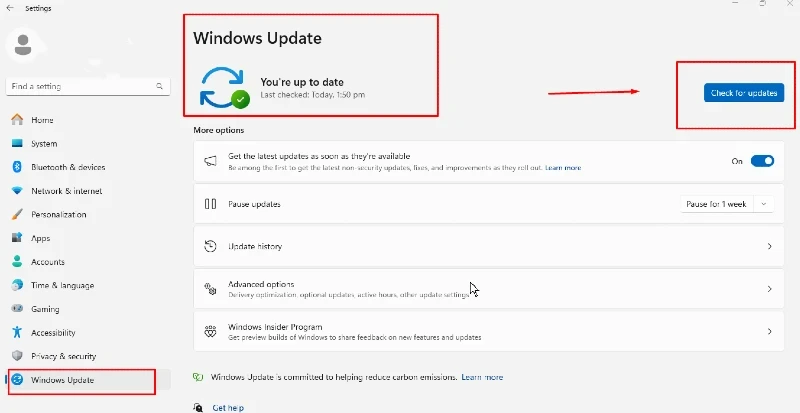Select Gaming in sidebar

point(88,309)
